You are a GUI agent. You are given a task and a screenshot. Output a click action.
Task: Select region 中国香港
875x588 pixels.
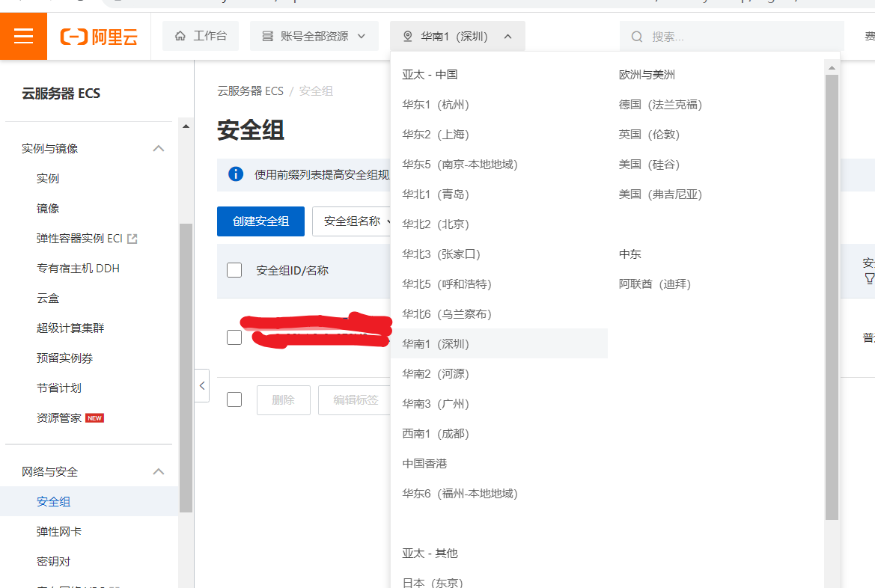[424, 464]
